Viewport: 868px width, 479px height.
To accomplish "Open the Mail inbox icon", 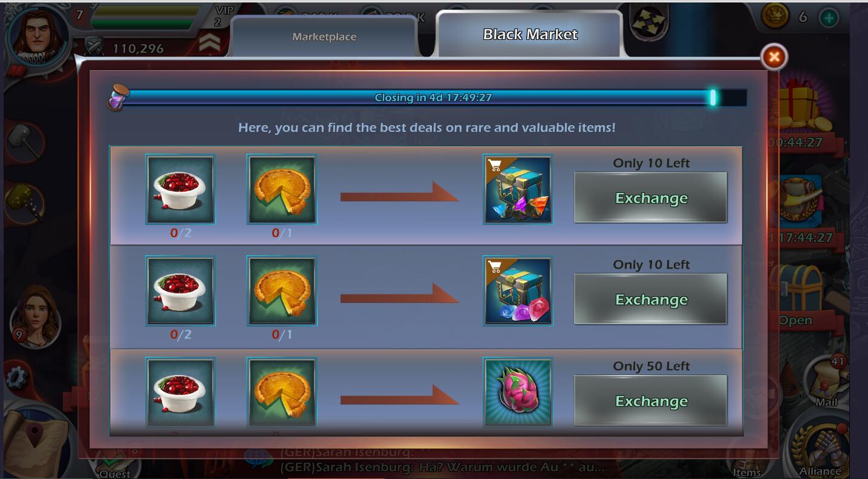I will (827, 381).
